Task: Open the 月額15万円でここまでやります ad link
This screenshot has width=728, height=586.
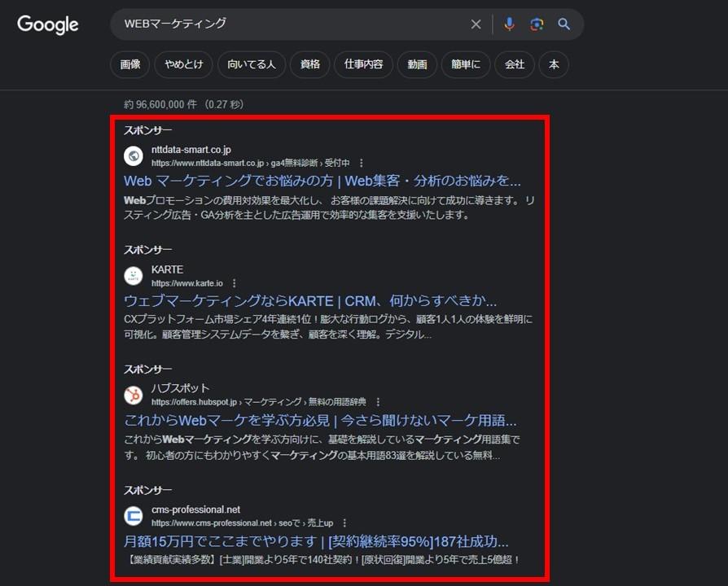Action: pyautogui.click(x=316, y=541)
